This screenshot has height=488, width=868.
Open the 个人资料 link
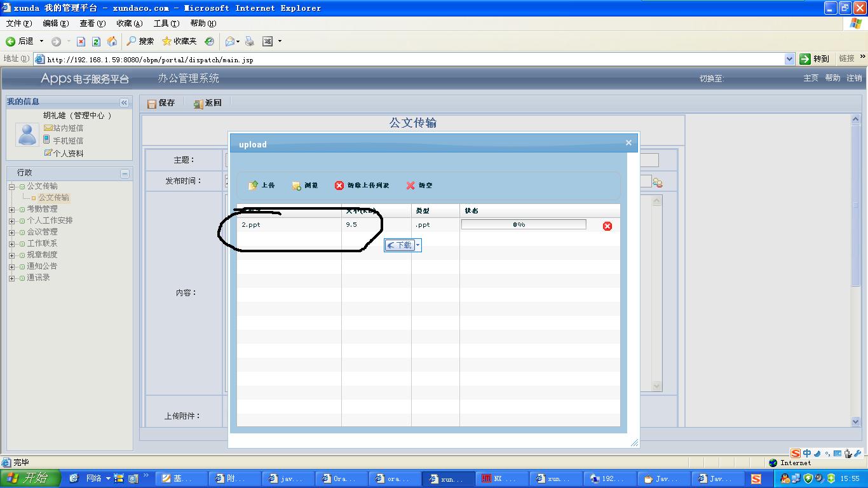point(68,154)
